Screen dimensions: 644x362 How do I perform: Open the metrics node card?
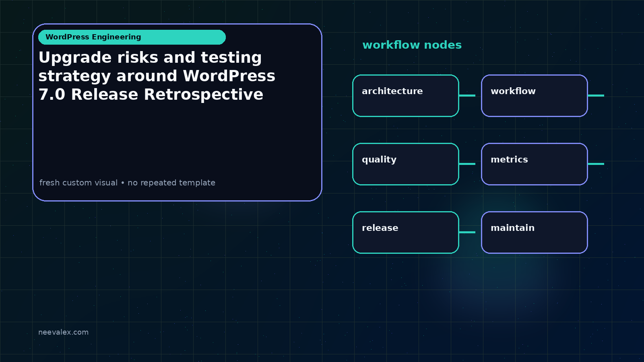535,164
